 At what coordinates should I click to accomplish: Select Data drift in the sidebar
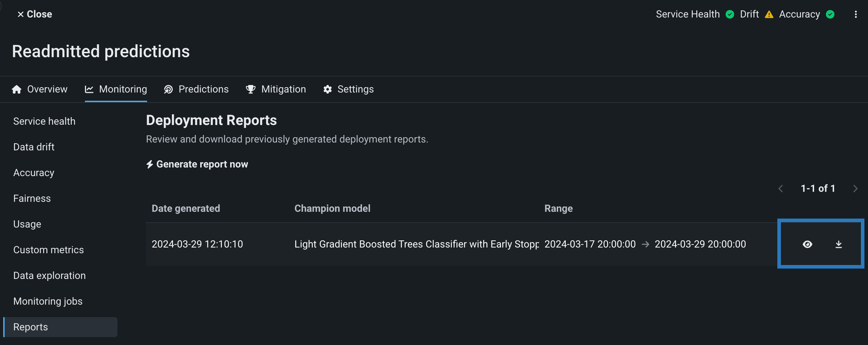click(34, 147)
